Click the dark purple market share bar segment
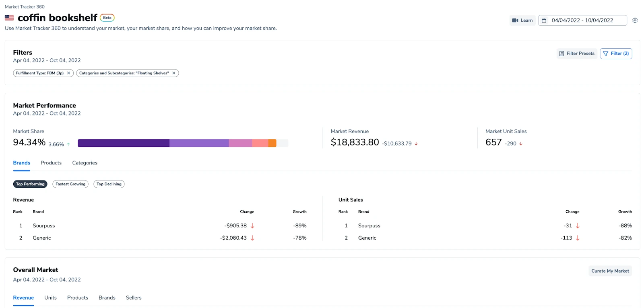644x308 pixels. [x=123, y=143]
